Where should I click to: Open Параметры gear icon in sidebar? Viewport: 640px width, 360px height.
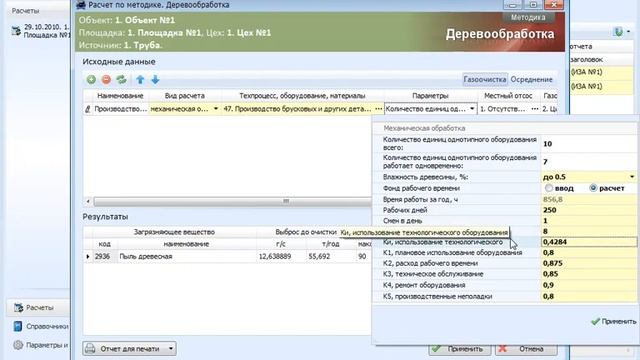click(x=18, y=345)
